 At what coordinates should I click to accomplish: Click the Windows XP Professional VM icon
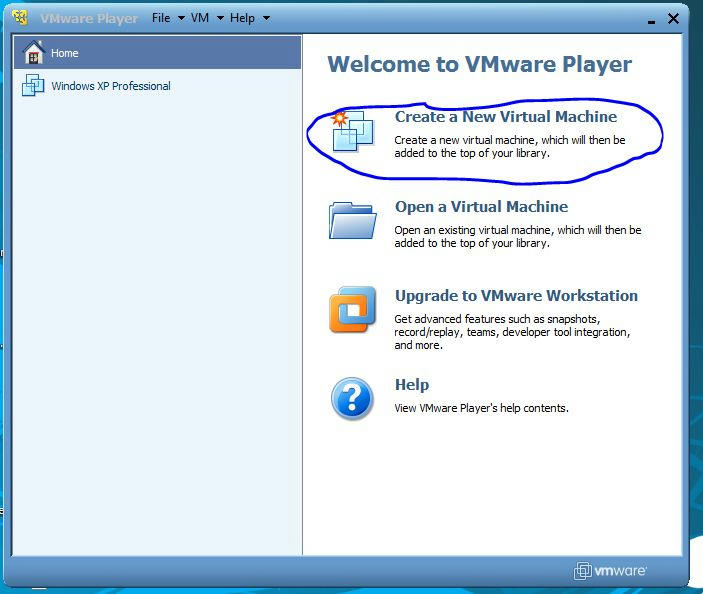point(33,85)
